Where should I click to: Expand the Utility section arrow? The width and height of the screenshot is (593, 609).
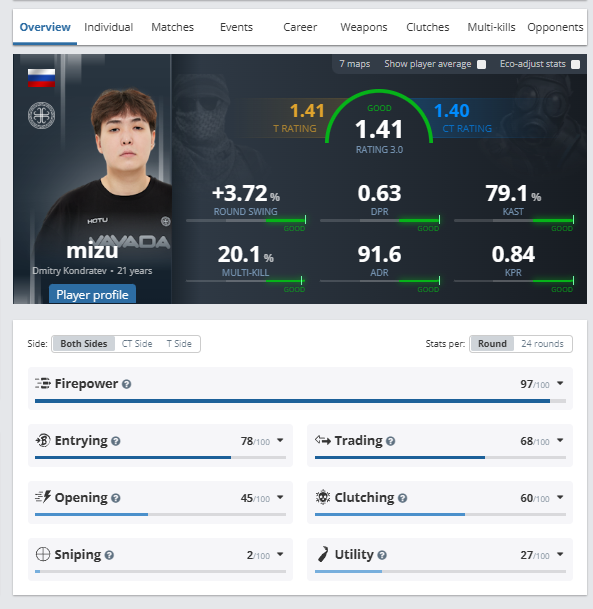click(x=560, y=554)
